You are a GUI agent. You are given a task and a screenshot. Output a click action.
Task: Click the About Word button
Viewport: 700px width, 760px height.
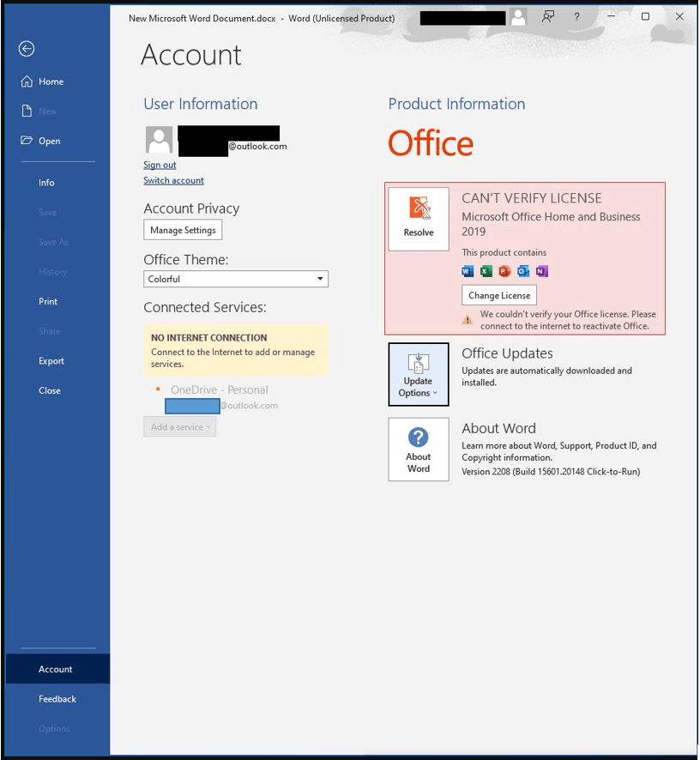click(x=419, y=449)
